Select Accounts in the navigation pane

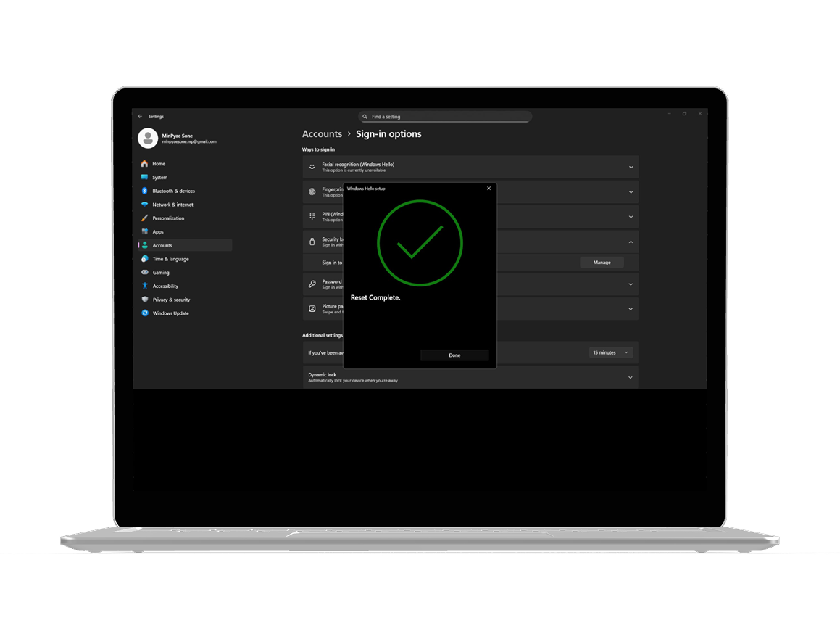pos(145,245)
